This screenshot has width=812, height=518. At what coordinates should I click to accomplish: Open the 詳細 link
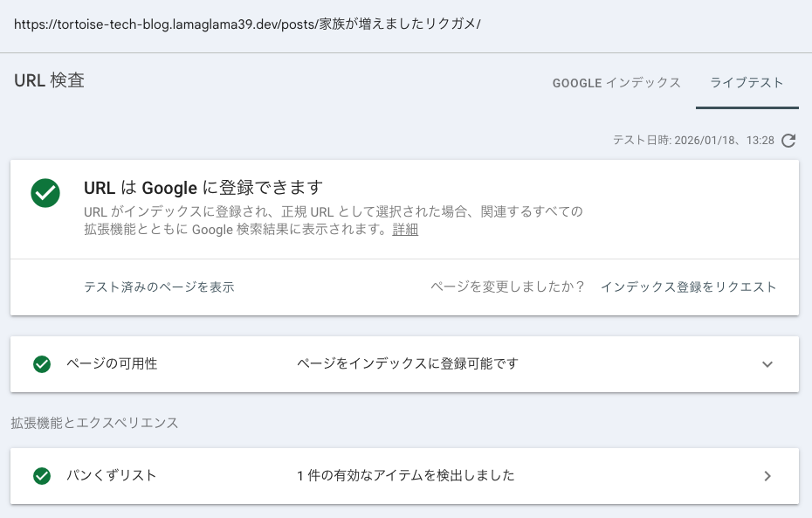point(405,230)
